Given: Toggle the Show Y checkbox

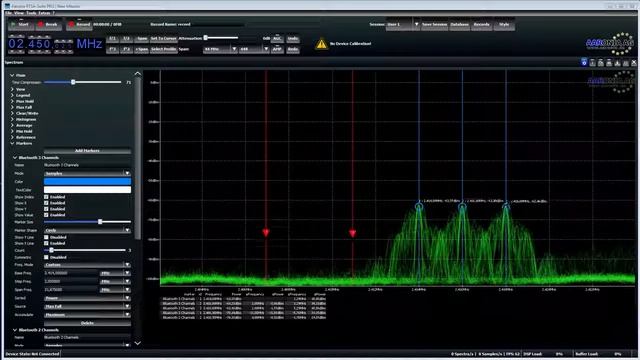Looking at the screenshot, I should pyautogui.click(x=46, y=209).
